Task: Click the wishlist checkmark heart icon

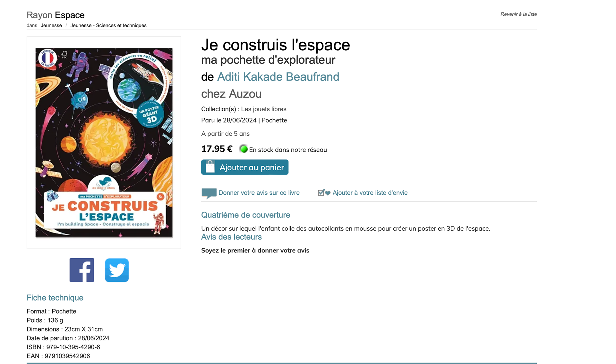Action: coord(324,193)
